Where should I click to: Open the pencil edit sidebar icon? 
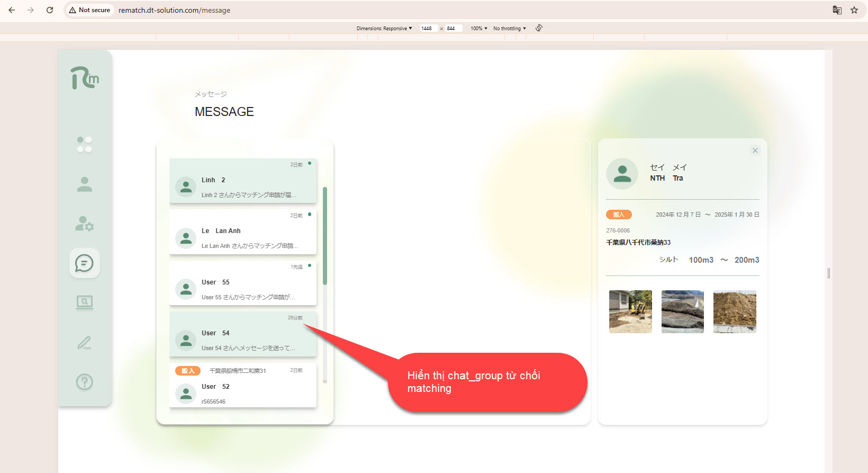point(84,343)
